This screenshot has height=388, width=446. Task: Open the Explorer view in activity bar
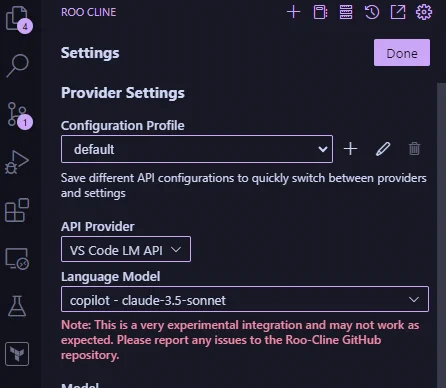click(18, 19)
